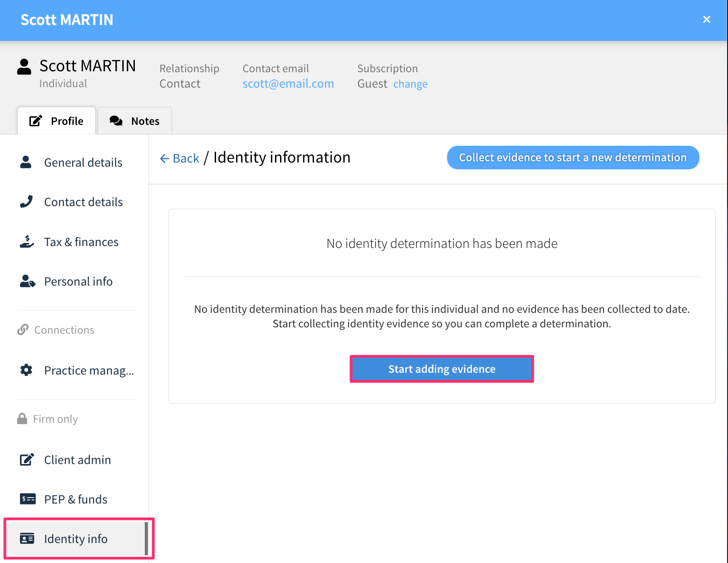Click the sidebar scrollbar handle
This screenshot has height=563, width=728.
click(147, 538)
